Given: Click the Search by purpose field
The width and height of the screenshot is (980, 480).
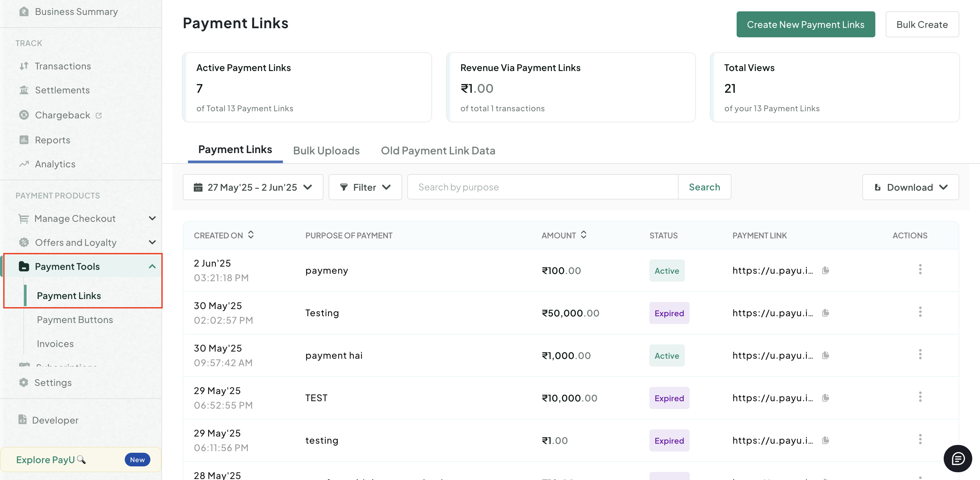Looking at the screenshot, I should coord(543,187).
